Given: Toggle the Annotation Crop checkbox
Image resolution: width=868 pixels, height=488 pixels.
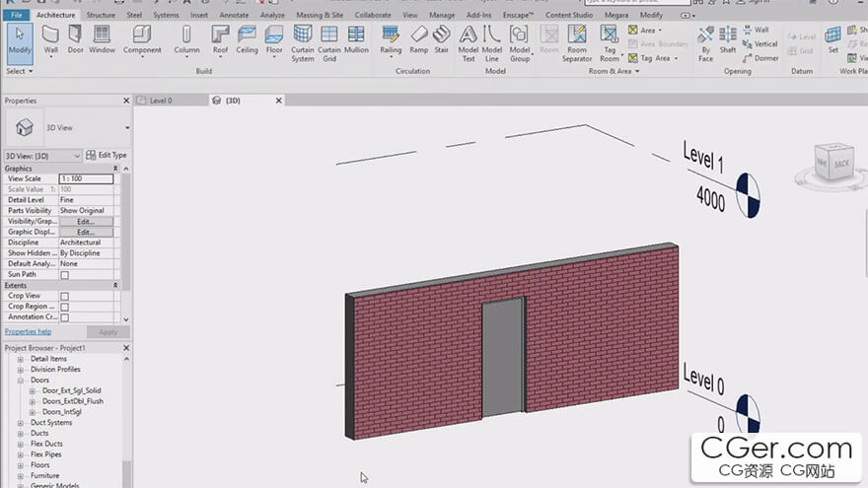Looking at the screenshot, I should (65, 317).
